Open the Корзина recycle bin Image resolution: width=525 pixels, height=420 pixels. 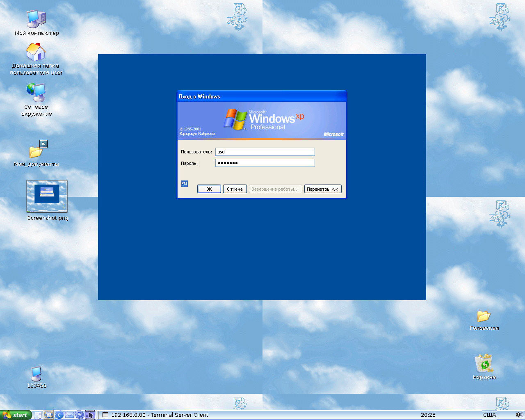tap(484, 364)
